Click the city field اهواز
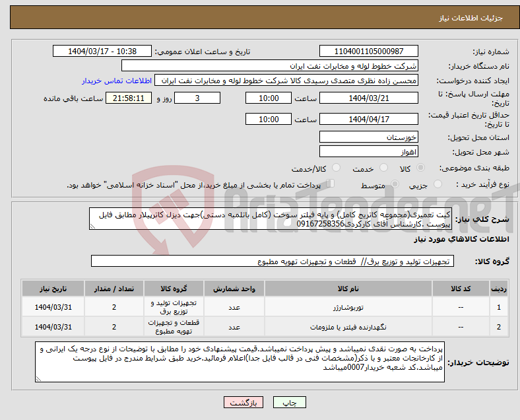520x420 pixels. pyautogui.click(x=368, y=151)
